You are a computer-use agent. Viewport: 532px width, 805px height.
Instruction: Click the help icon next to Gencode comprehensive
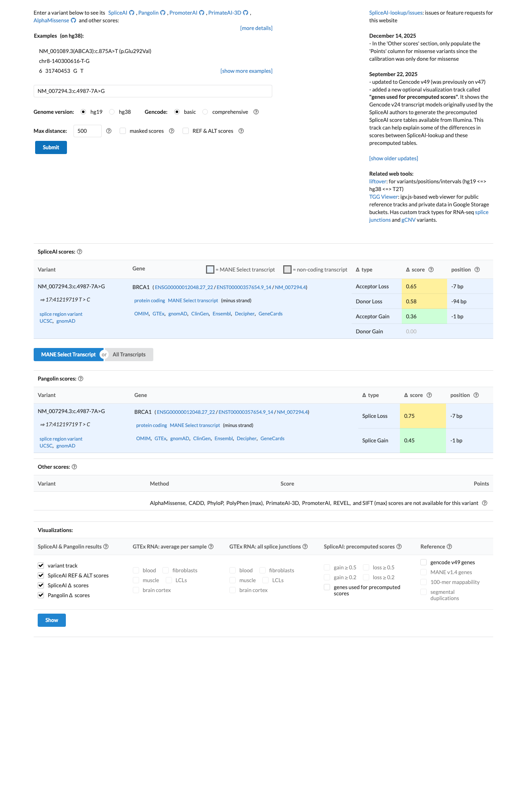pos(256,112)
